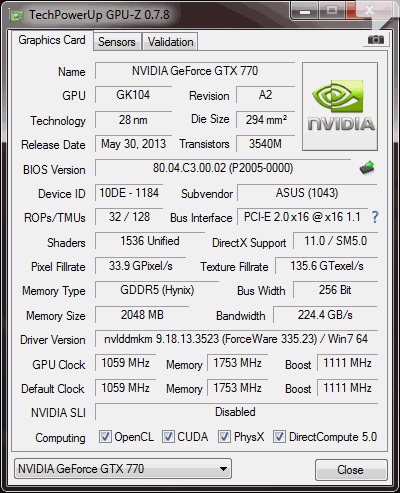The image size is (400, 493).
Task: Toggle the OpenCL checkbox
Action: coord(105,436)
